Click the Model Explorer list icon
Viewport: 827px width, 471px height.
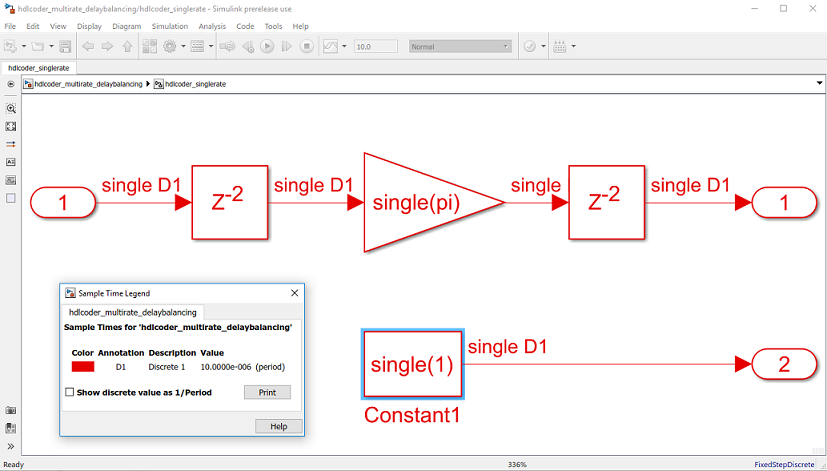[197, 46]
